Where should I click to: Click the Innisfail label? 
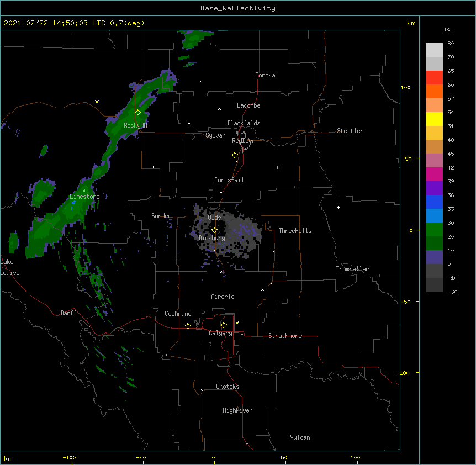[x=229, y=180]
